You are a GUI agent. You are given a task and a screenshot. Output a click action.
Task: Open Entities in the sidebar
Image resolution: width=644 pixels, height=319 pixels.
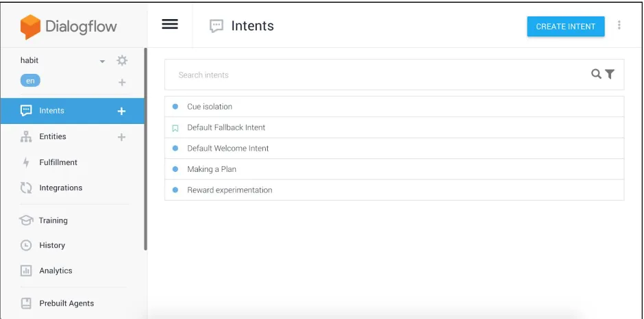point(53,136)
